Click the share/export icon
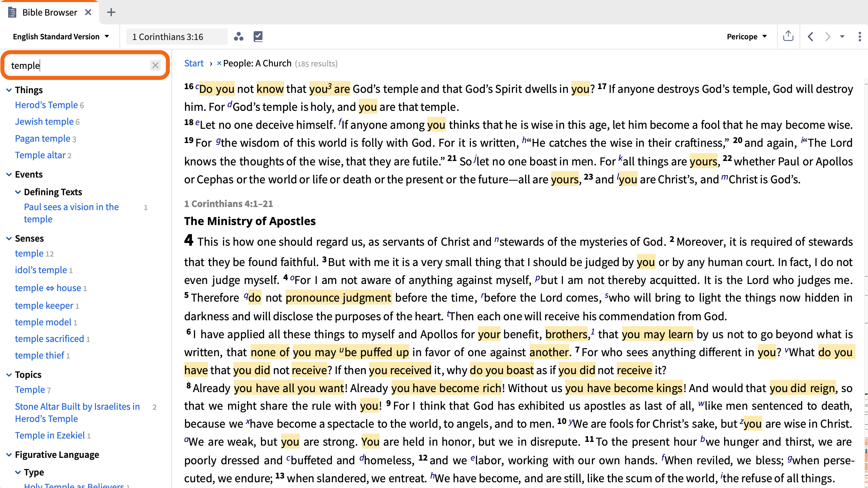Viewport: 868px width, 488px height. pos(788,36)
